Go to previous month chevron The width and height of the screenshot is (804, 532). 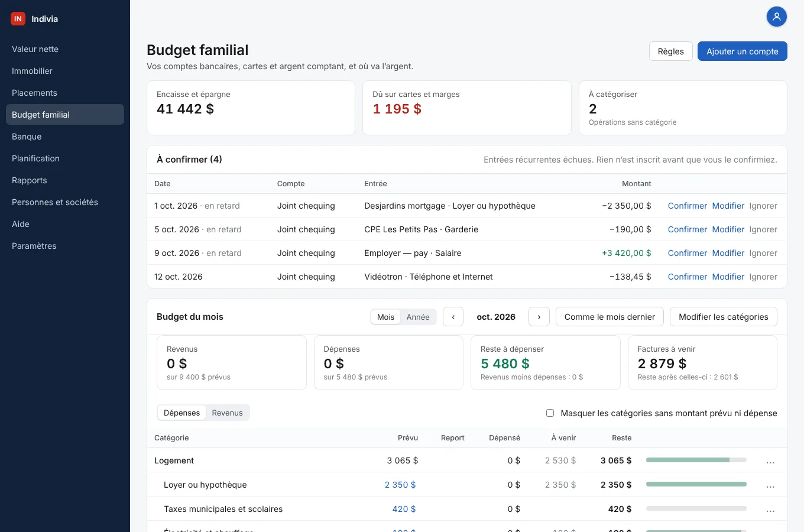[453, 317]
